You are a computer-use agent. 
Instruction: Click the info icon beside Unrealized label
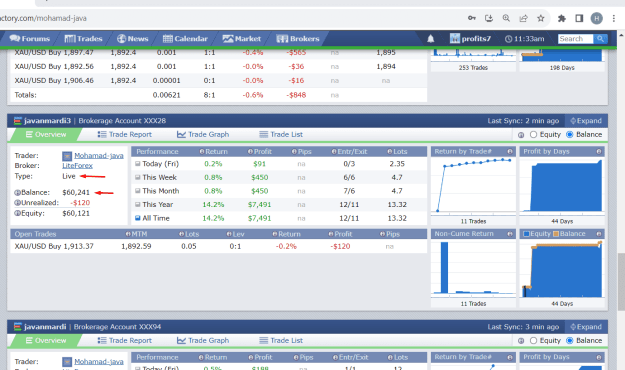[x=17, y=203]
